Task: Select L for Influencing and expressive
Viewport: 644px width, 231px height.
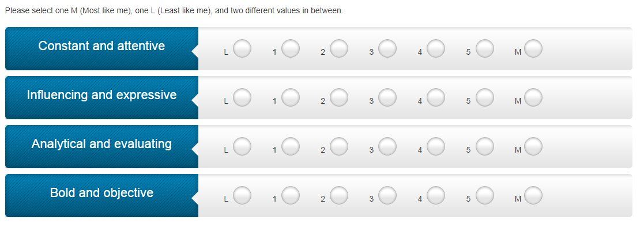Action: 242,98
